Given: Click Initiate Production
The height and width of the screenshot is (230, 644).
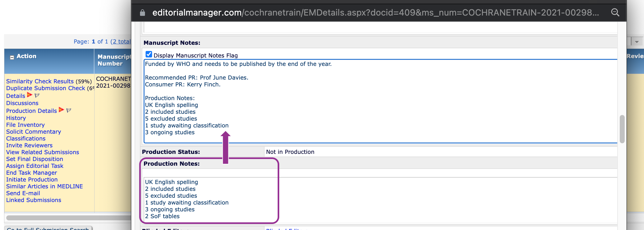Looking at the screenshot, I should point(32,180).
